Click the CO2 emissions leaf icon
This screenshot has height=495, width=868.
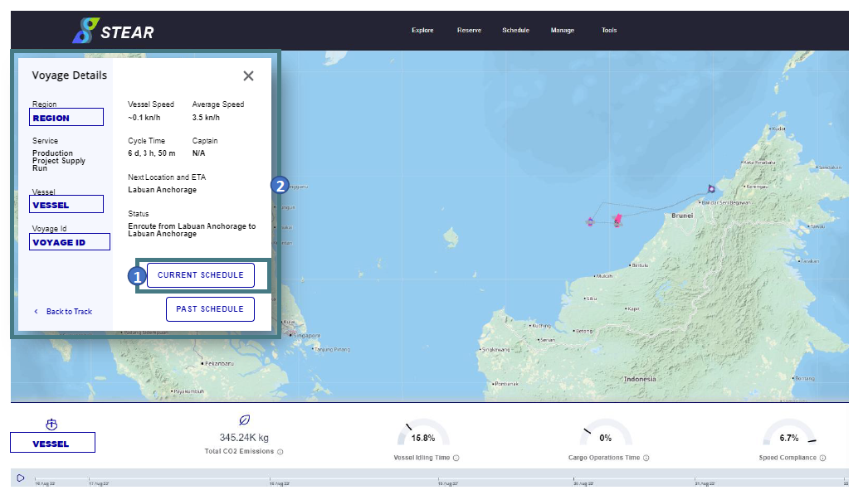click(x=244, y=420)
